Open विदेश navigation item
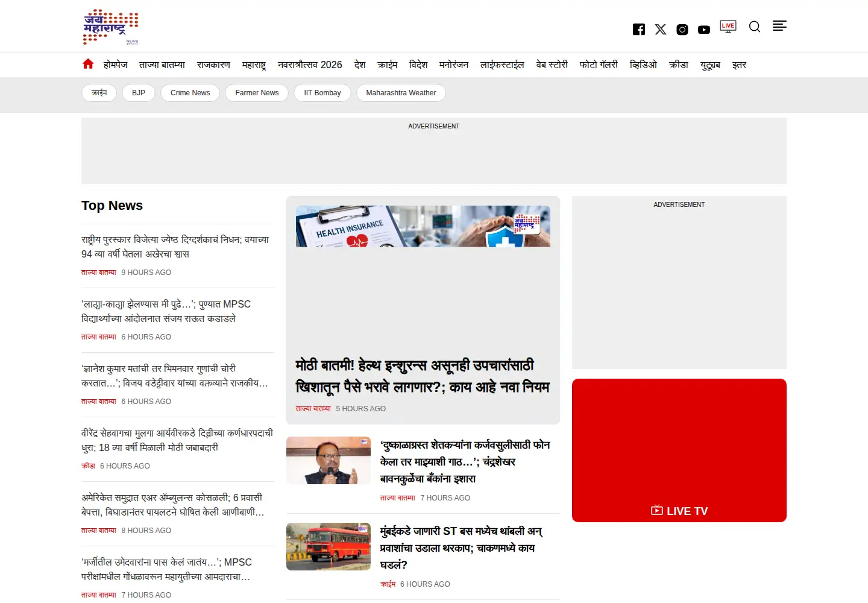The height and width of the screenshot is (603, 868). click(x=418, y=65)
